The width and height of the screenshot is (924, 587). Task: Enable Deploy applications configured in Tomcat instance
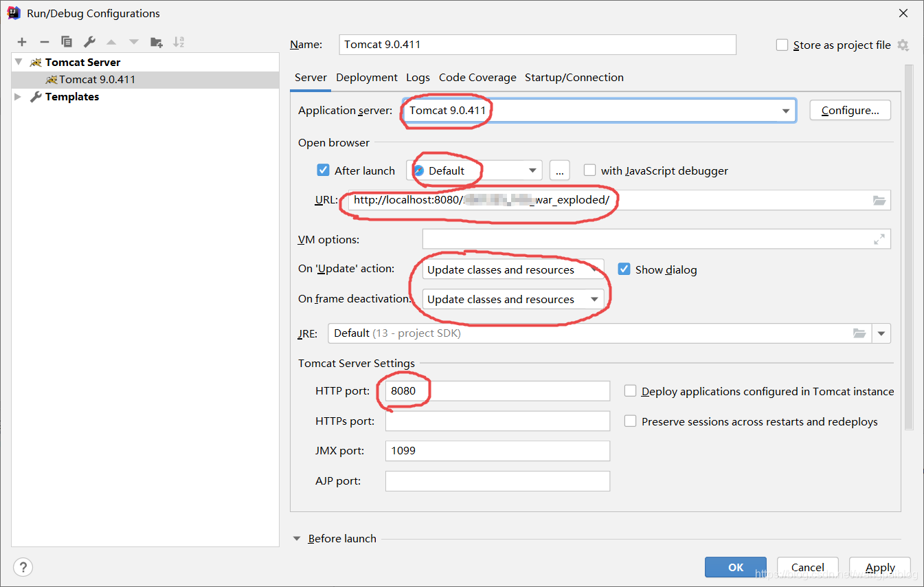(630, 390)
